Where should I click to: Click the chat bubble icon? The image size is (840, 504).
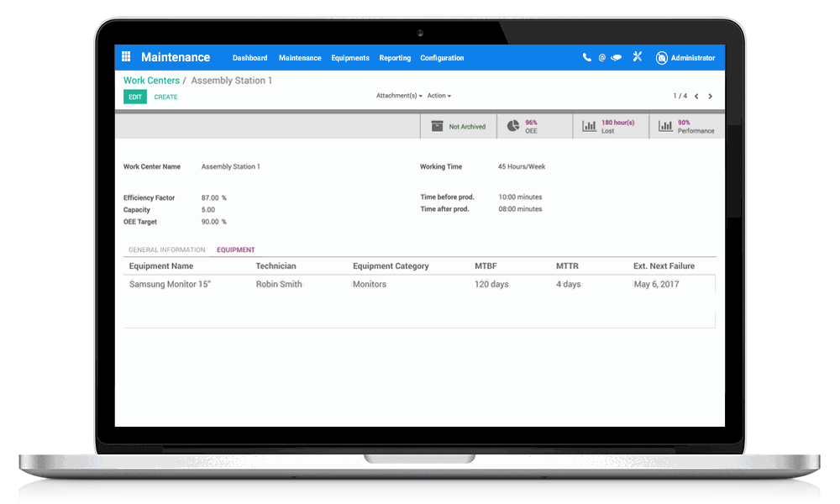[616, 57]
